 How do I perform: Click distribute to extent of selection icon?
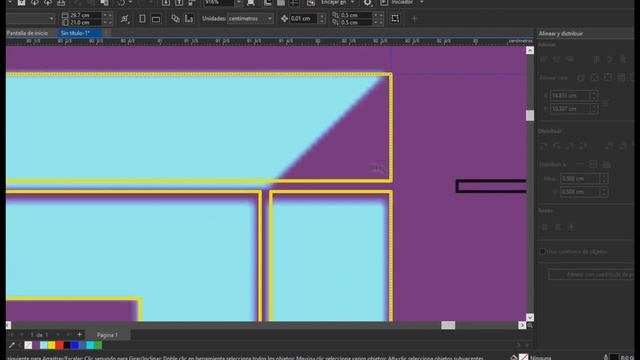click(x=580, y=164)
